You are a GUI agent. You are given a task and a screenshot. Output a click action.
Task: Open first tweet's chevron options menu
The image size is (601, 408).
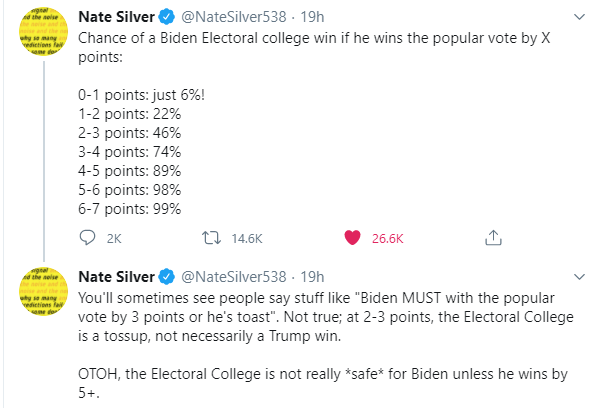pos(579,17)
